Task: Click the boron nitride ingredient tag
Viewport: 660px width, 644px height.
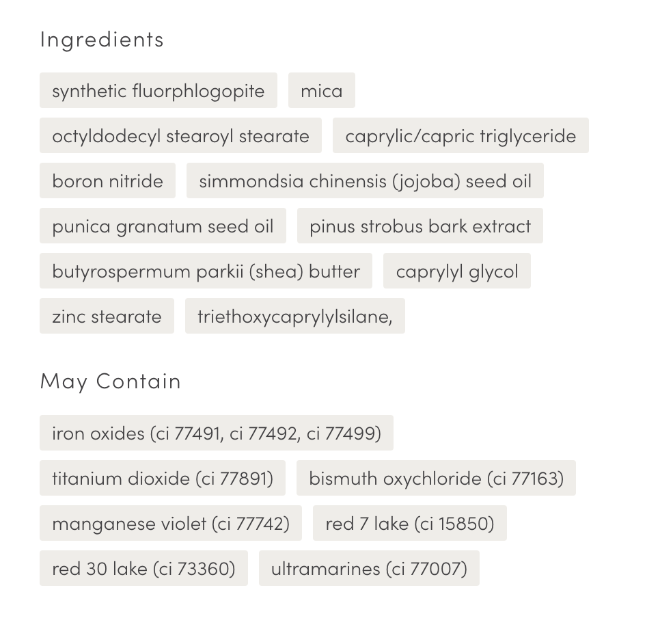Action: tap(107, 180)
